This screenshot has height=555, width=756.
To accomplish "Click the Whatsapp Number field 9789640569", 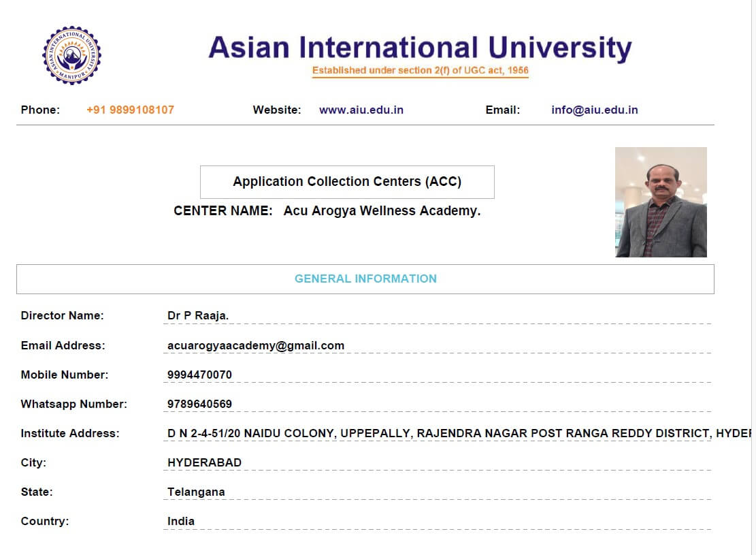I will [x=199, y=404].
